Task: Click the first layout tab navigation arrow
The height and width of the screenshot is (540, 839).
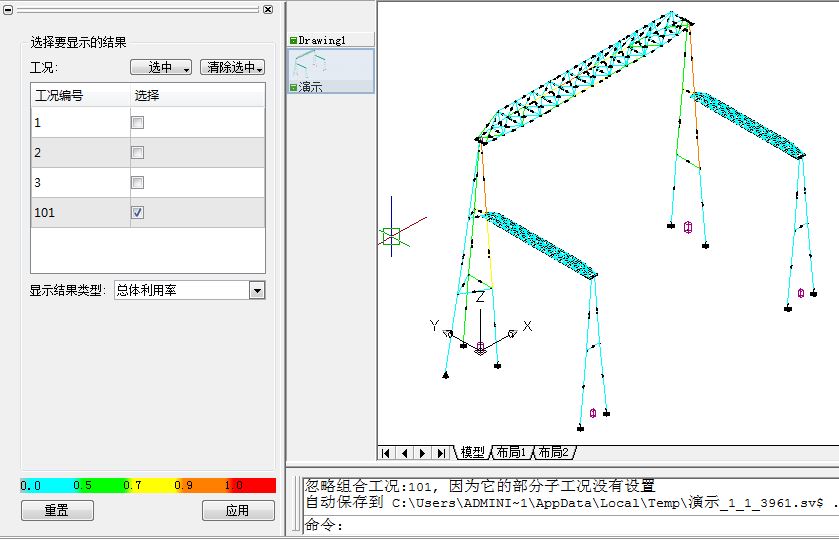Action: [x=387, y=453]
